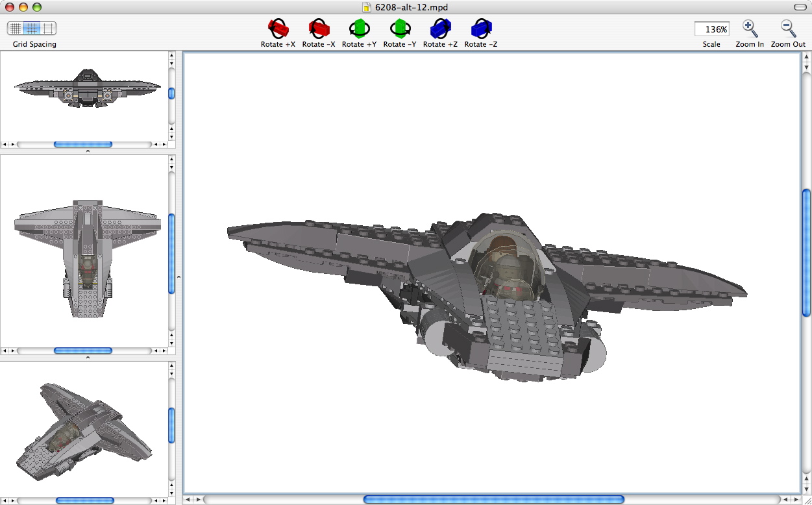Rotate the model around -X axis
This screenshot has width=812, height=505.
point(318,29)
